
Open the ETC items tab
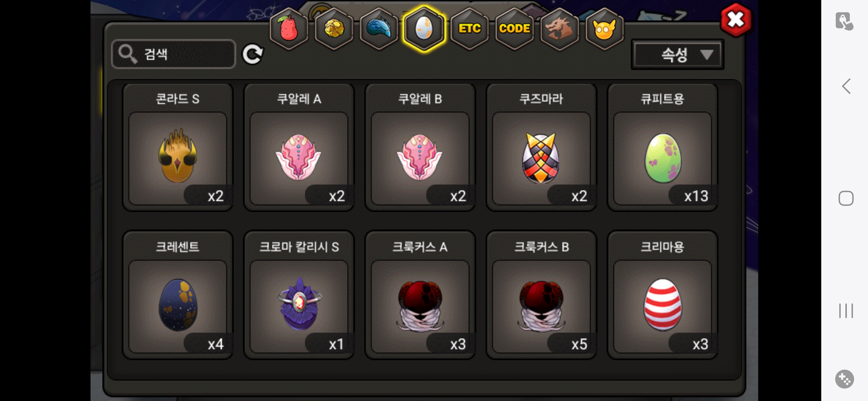click(x=469, y=29)
